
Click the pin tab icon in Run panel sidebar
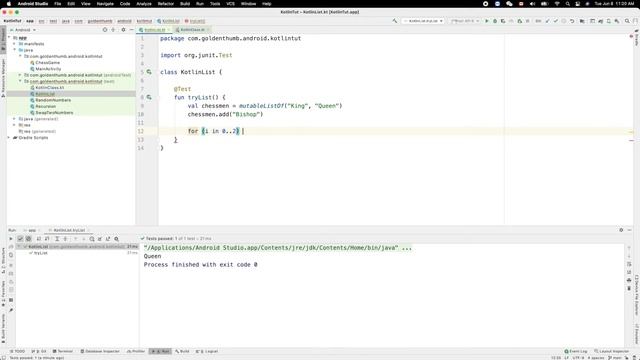click(11, 310)
